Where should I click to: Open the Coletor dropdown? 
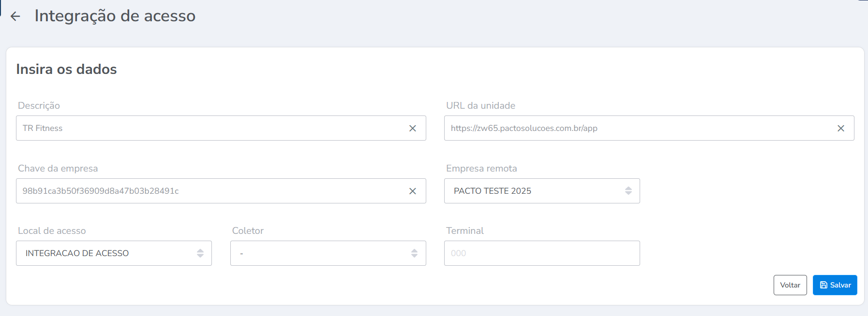click(328, 253)
